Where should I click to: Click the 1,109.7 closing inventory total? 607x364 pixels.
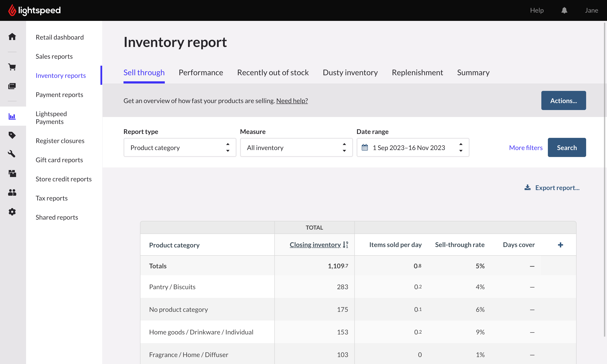tap(338, 266)
